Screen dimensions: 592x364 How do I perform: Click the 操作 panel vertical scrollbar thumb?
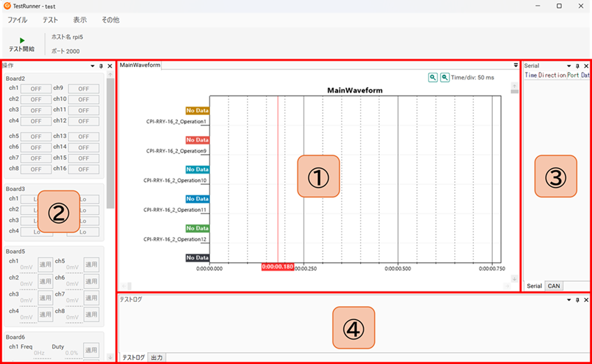pyautogui.click(x=110, y=139)
